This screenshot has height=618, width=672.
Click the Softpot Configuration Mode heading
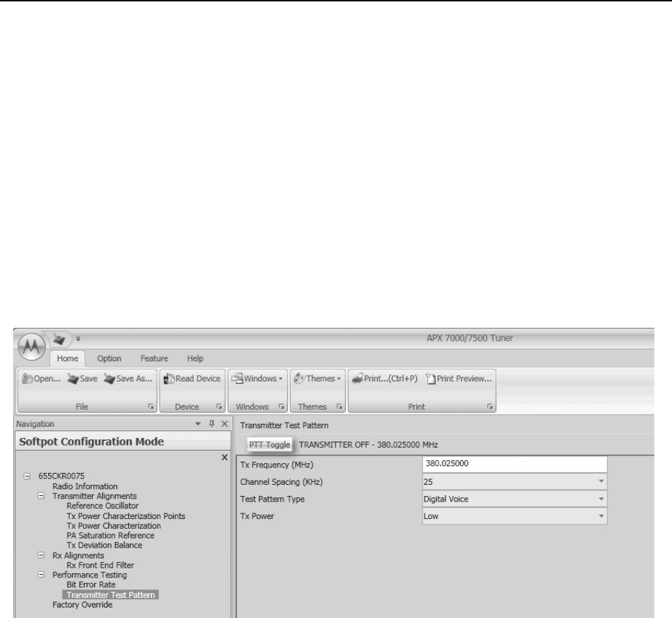pos(91,442)
